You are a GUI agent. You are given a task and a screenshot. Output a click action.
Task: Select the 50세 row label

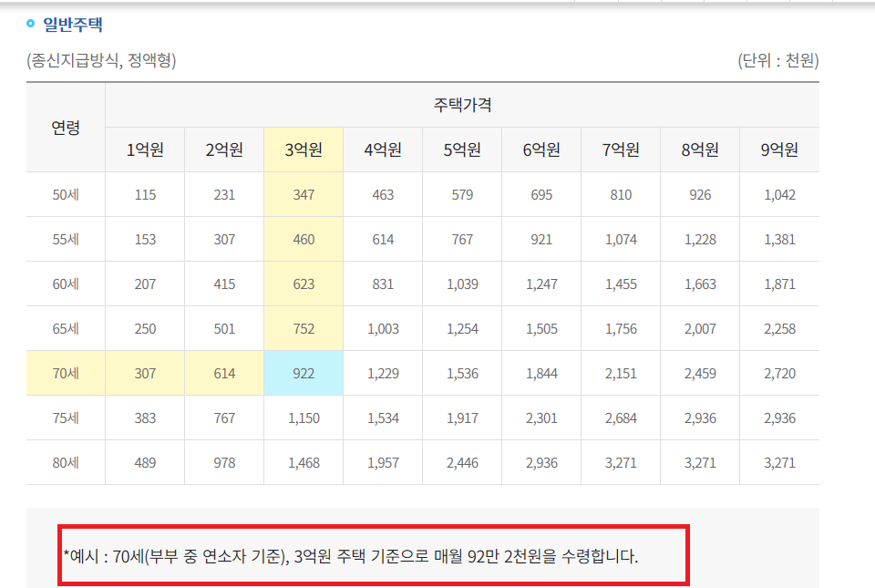[66, 195]
